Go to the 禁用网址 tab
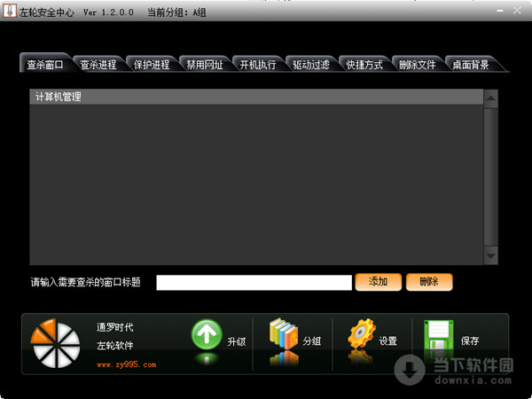 [205, 64]
